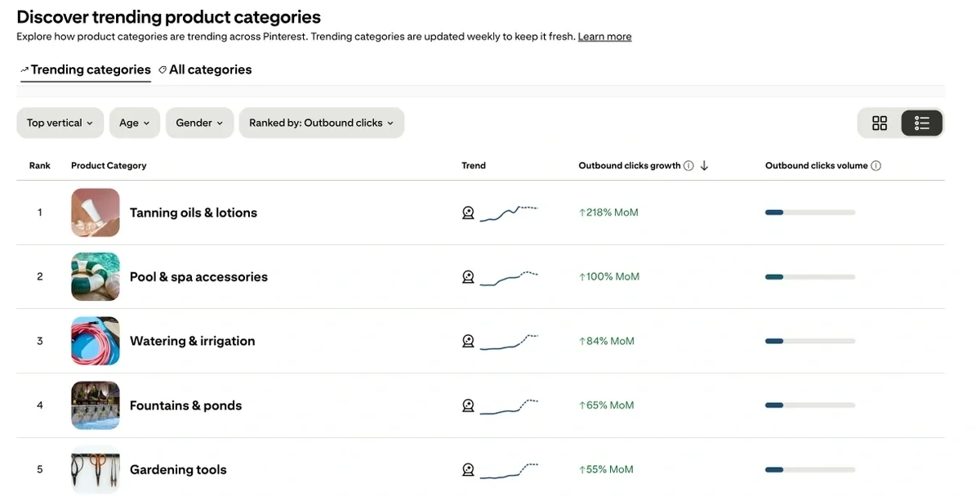
Task: Switch to grid view layout
Action: pyautogui.click(x=879, y=123)
